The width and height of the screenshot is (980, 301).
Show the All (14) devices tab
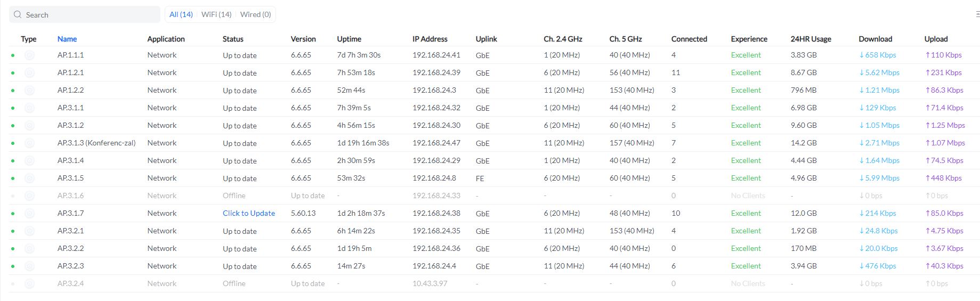(181, 14)
